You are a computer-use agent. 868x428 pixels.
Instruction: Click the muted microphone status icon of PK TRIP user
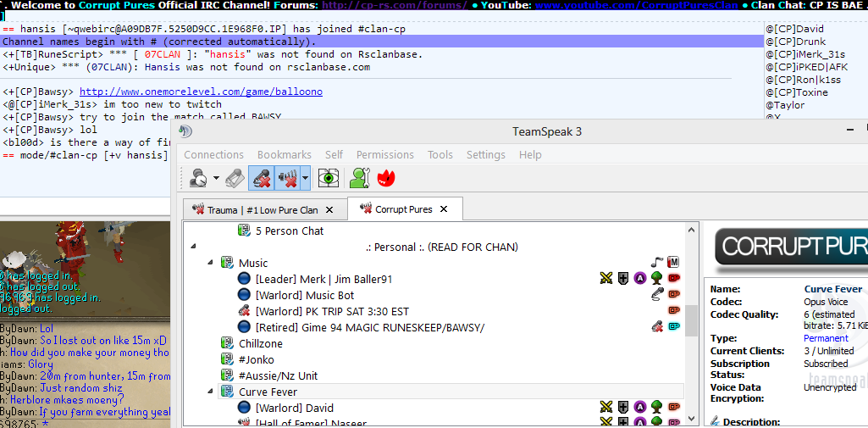(244, 311)
